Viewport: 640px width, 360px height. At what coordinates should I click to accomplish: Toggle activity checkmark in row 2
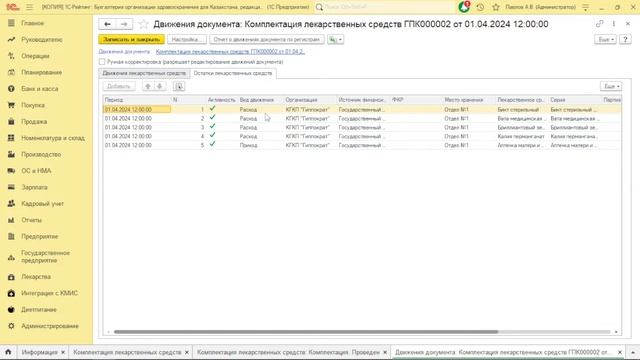pos(212,118)
